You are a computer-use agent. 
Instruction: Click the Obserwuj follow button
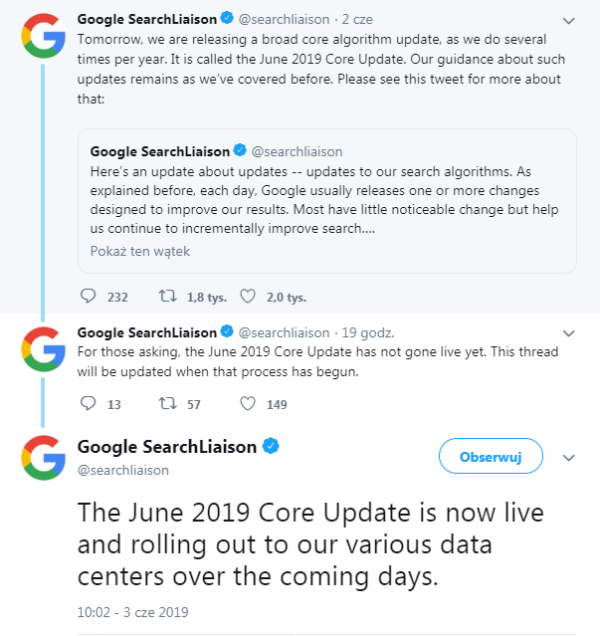491,457
